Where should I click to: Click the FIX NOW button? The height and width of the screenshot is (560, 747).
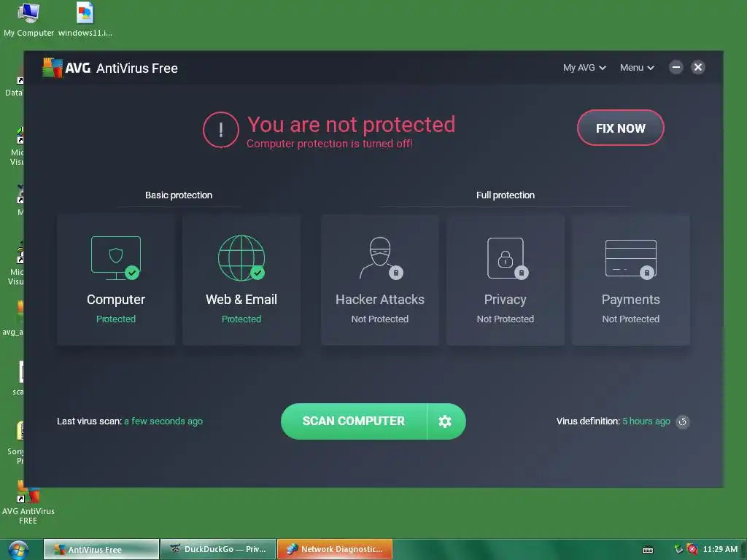click(620, 128)
